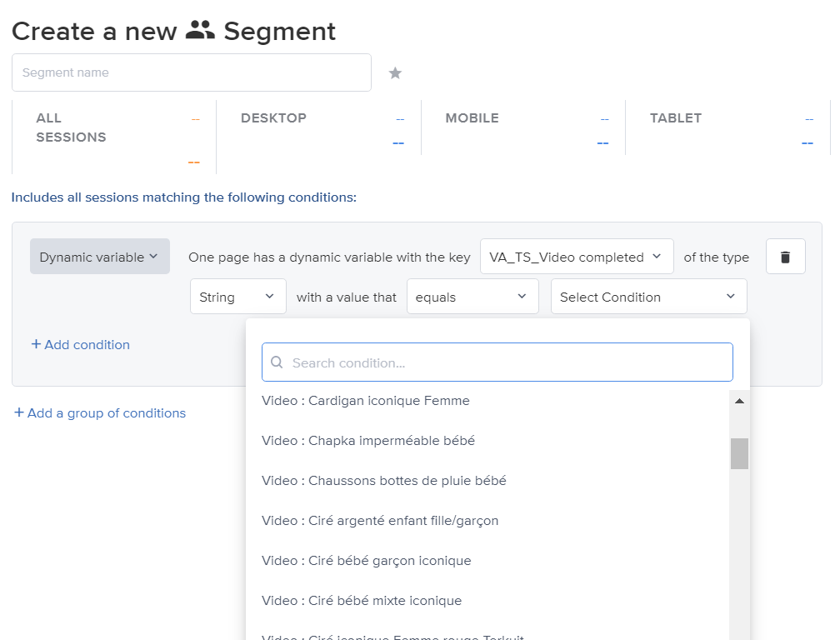Viewport: 840px width, 640px height.
Task: Click the Segment name input field
Action: click(192, 72)
